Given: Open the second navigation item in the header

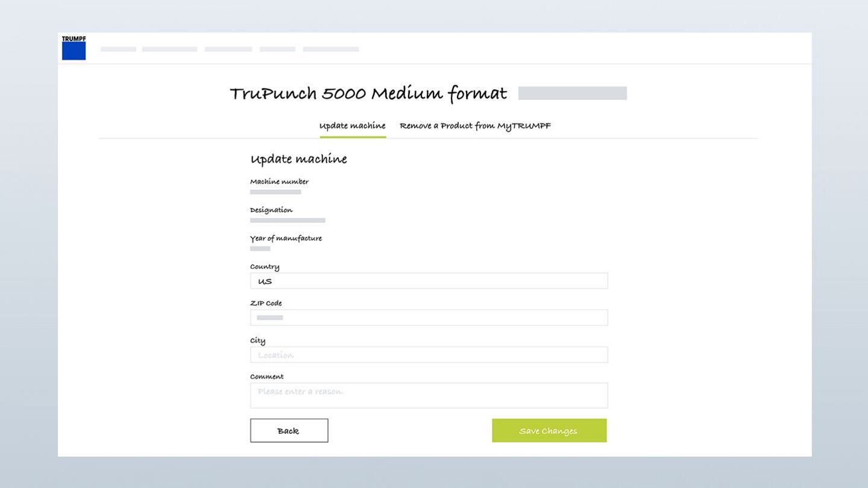Looking at the screenshot, I should click(x=169, y=49).
